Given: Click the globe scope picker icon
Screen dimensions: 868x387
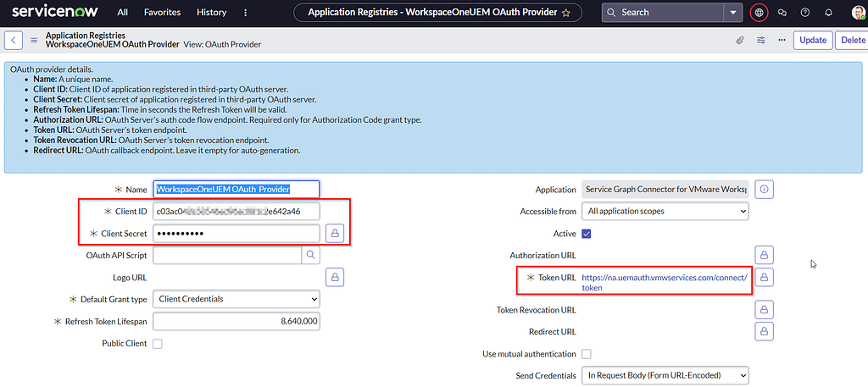Looking at the screenshot, I should [759, 13].
